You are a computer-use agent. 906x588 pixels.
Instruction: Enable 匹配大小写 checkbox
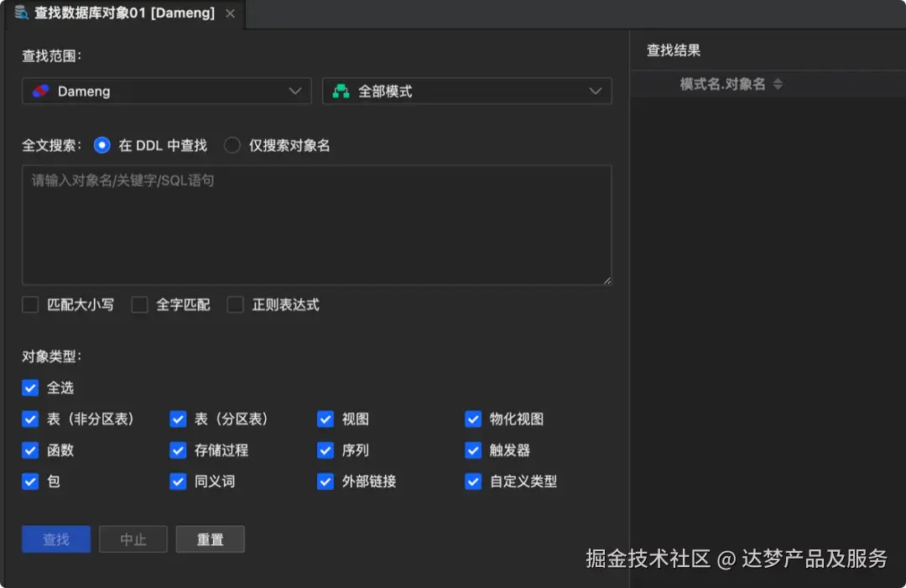(x=30, y=304)
